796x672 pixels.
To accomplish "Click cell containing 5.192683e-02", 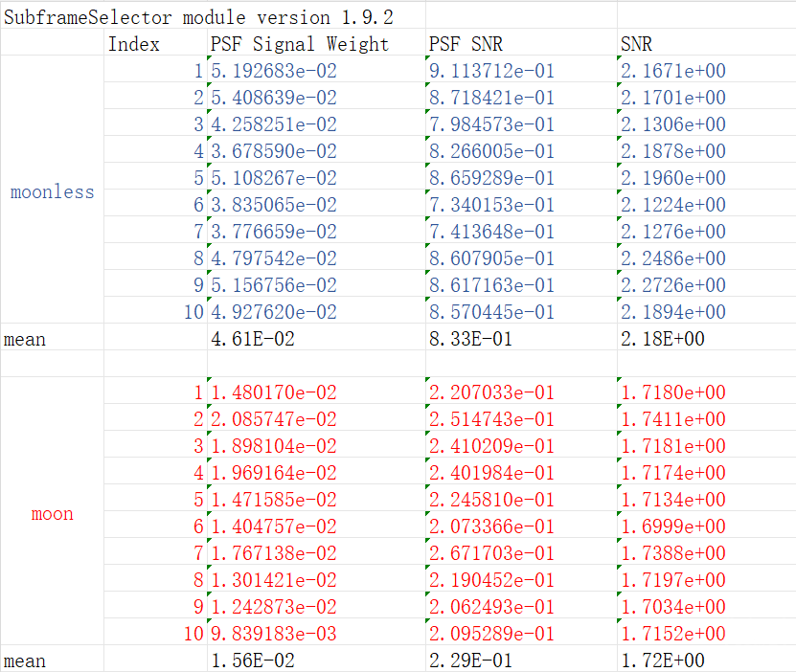I will click(x=273, y=71).
